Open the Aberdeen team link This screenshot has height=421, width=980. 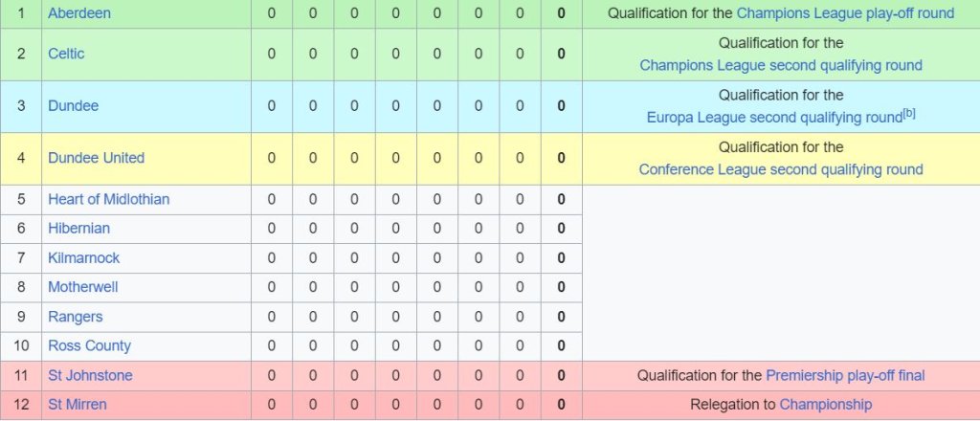click(x=79, y=13)
